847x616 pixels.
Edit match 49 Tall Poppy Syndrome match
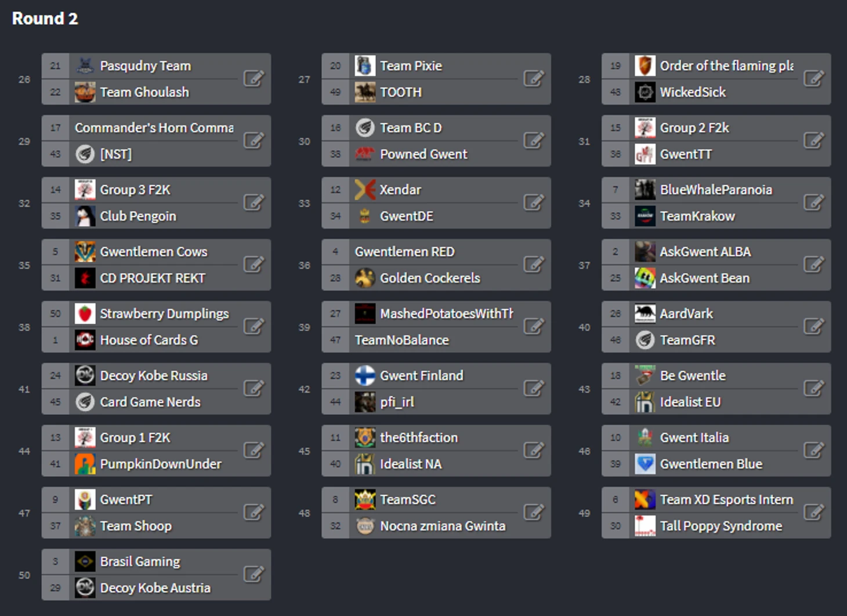814,513
